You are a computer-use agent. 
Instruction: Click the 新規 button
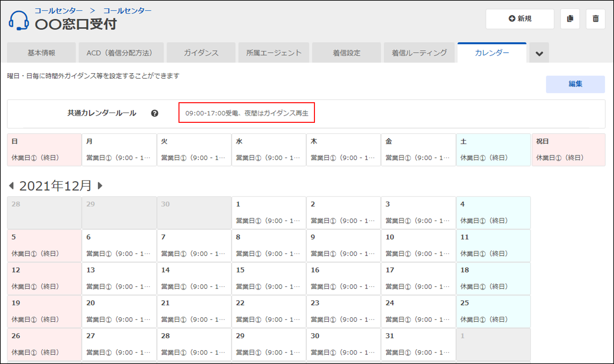520,19
